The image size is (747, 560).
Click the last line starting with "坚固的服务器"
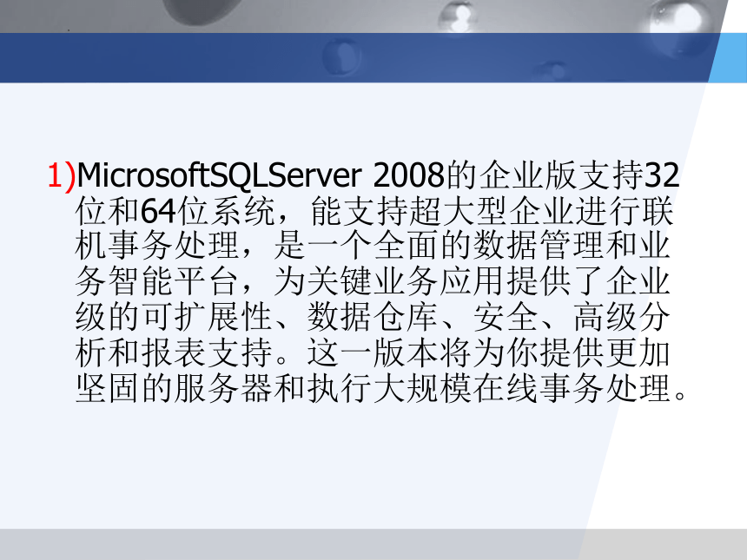[381, 389]
